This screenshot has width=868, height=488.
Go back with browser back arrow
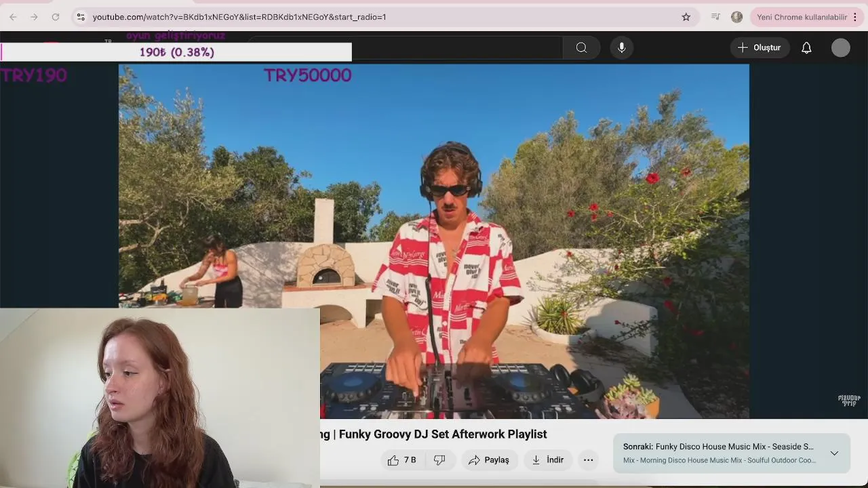pos(13,17)
